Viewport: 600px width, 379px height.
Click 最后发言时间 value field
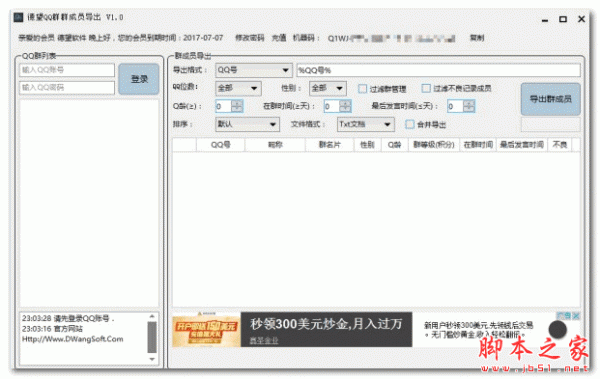pos(455,106)
